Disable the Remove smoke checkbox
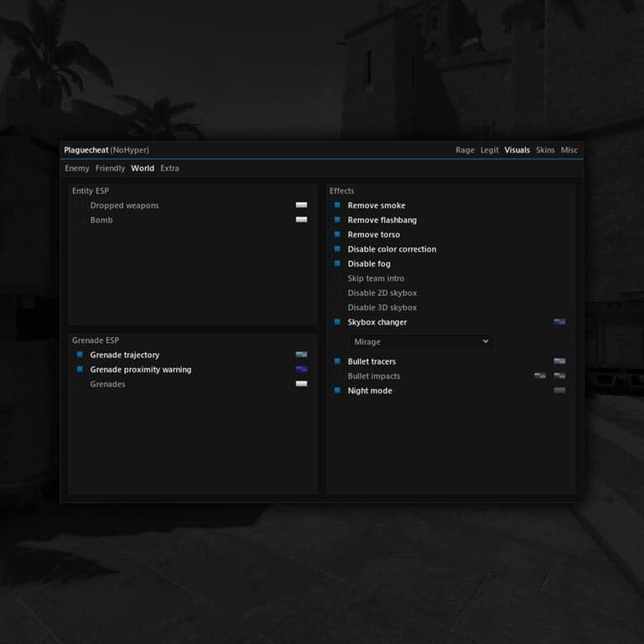644x644 pixels. [x=337, y=205]
